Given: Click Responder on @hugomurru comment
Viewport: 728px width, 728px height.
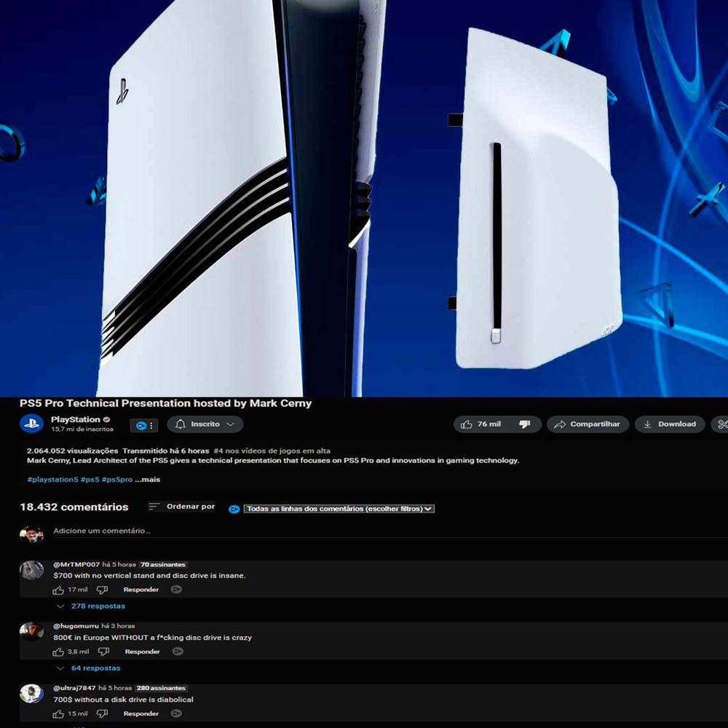Looking at the screenshot, I should click(143, 652).
